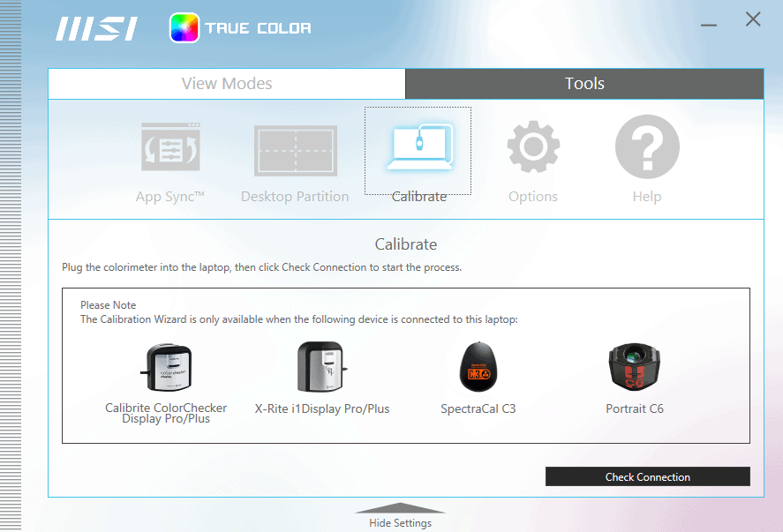Viewport: 783px width, 532px height.
Task: Open the App Sync tool icon
Action: tap(170, 147)
